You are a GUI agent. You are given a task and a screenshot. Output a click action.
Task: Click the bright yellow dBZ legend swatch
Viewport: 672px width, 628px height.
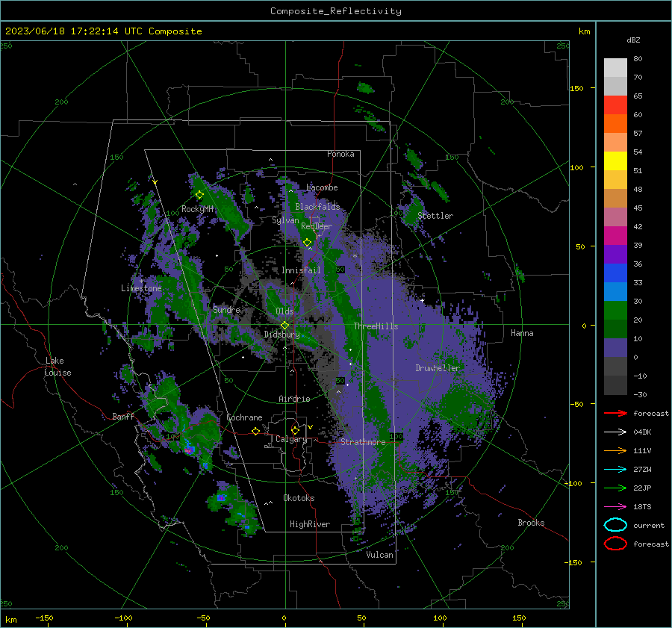coord(615,161)
